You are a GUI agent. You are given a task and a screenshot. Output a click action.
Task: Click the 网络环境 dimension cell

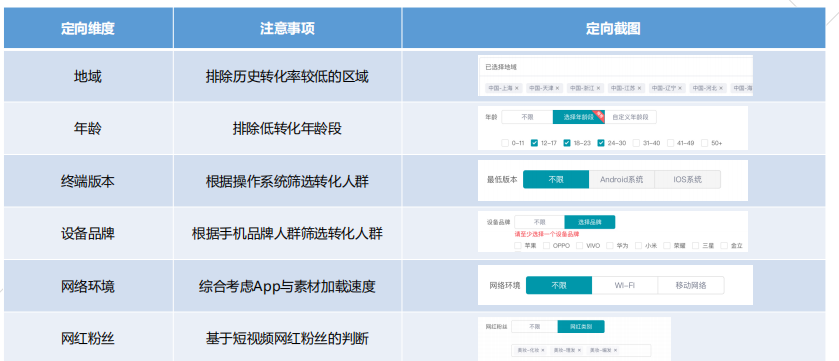tap(88, 286)
